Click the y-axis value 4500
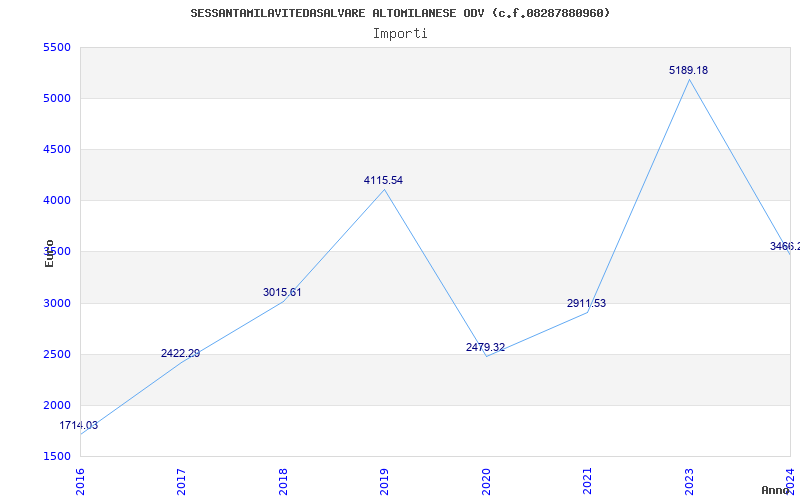 tap(56, 149)
